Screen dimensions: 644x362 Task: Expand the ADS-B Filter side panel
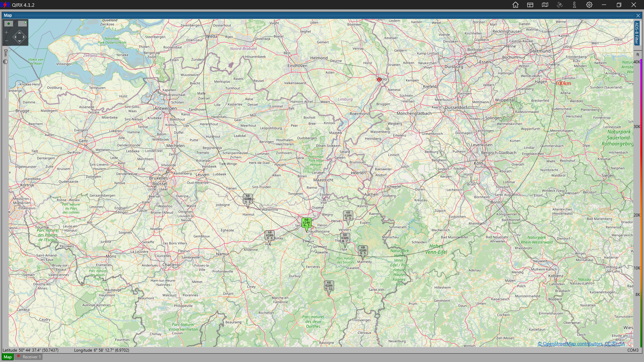click(637, 33)
